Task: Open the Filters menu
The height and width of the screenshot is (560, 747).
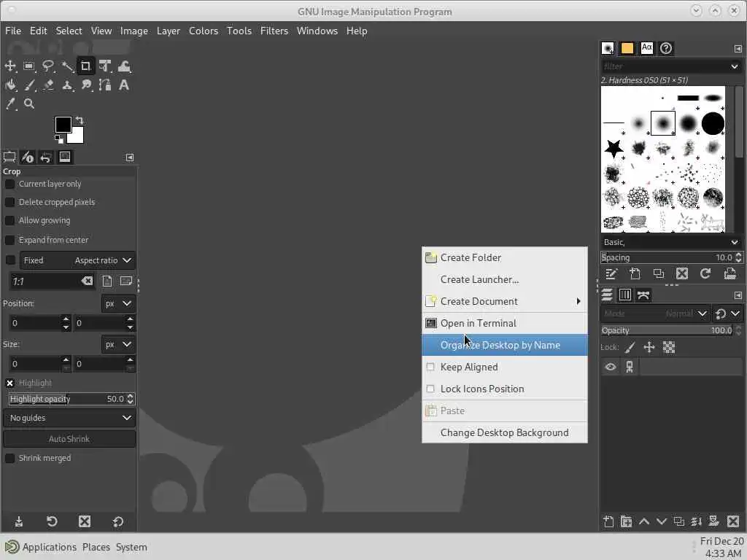Action: (274, 31)
